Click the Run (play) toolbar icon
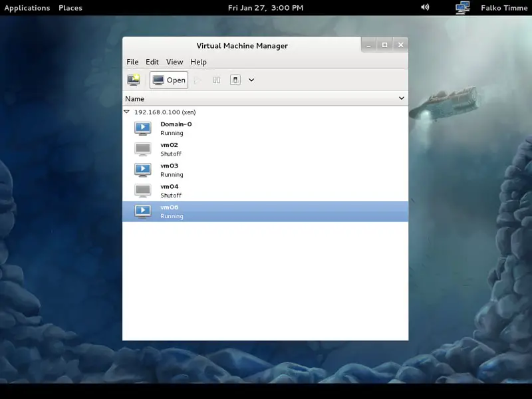The width and height of the screenshot is (532, 399). pos(198,80)
